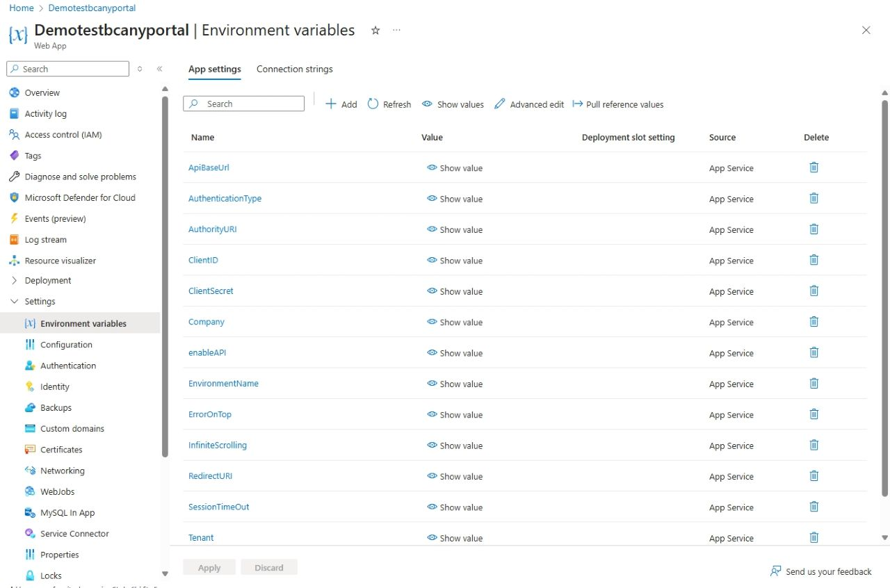
Task: Delete the ClientID variable
Action: click(814, 260)
